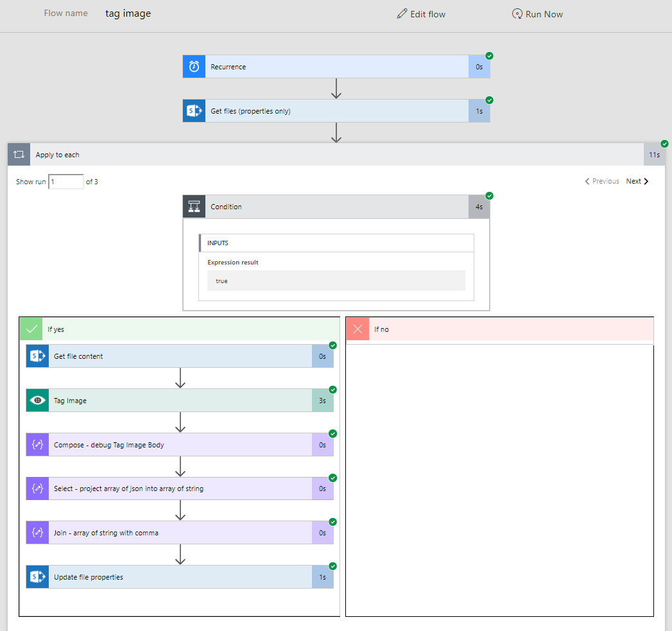Expand the Get file content step

pos(180,356)
